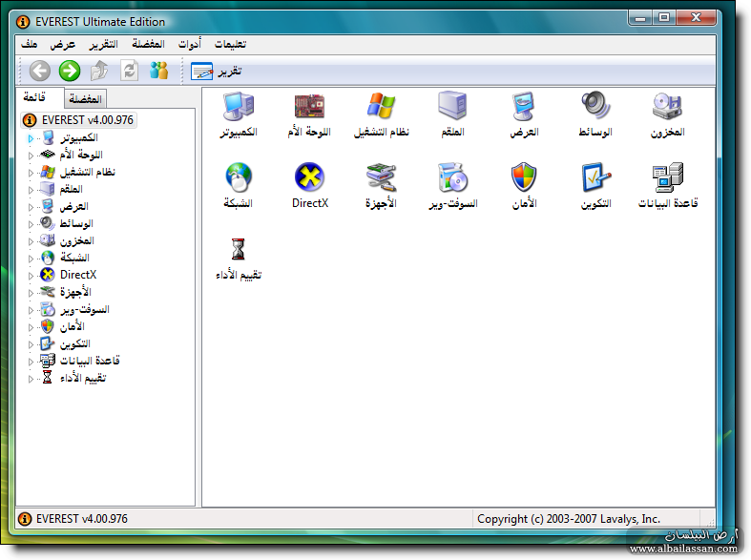Click Copyright (c) 2003-2007 Lavalys status text
This screenshot has height=560, width=751.
(x=569, y=519)
